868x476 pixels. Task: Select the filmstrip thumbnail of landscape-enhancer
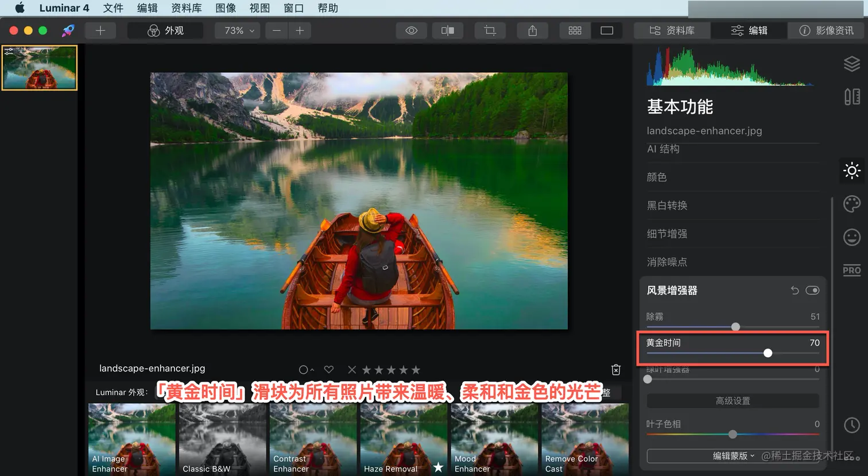(x=40, y=68)
